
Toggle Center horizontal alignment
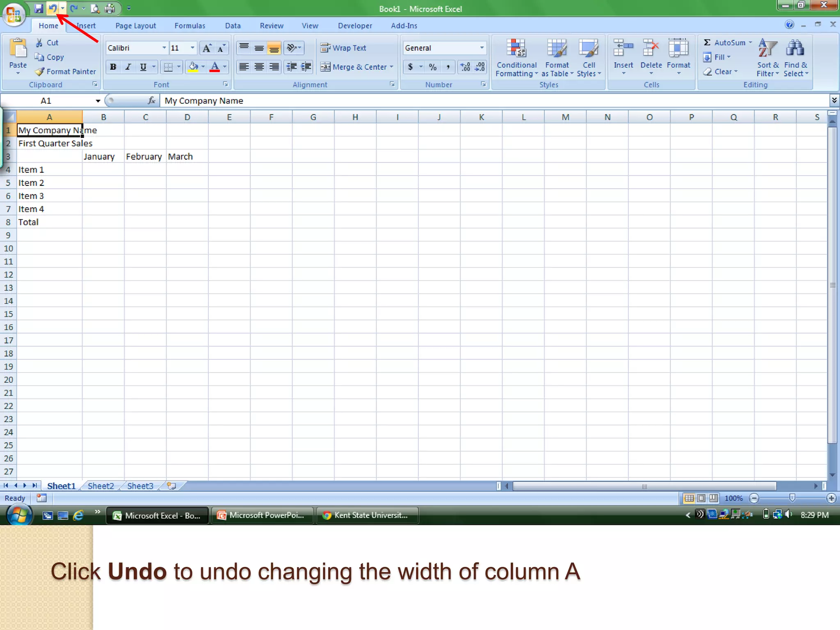coord(259,67)
